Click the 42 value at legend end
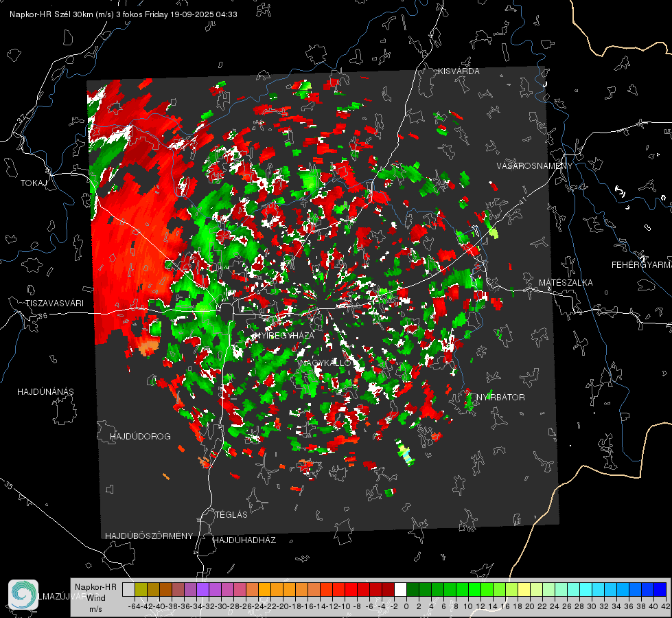 (666, 606)
